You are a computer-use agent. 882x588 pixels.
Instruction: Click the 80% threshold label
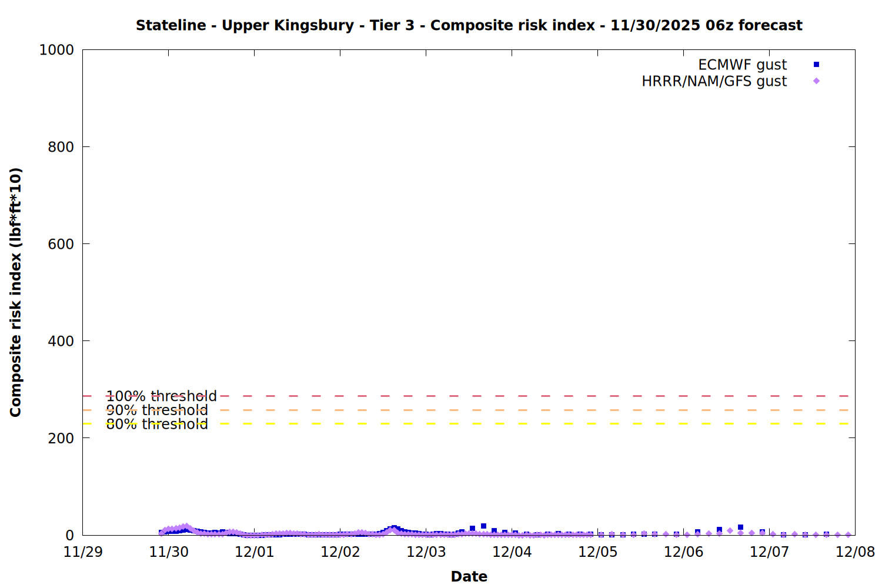(156, 424)
